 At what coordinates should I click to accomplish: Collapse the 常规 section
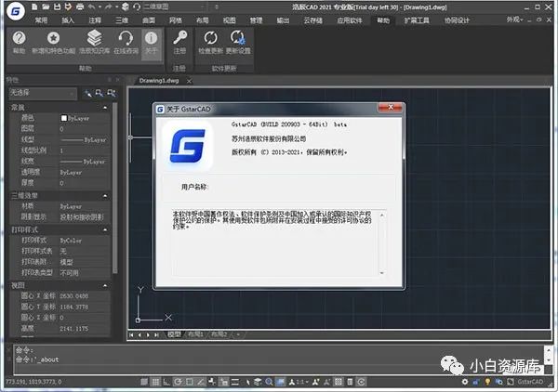[105, 108]
